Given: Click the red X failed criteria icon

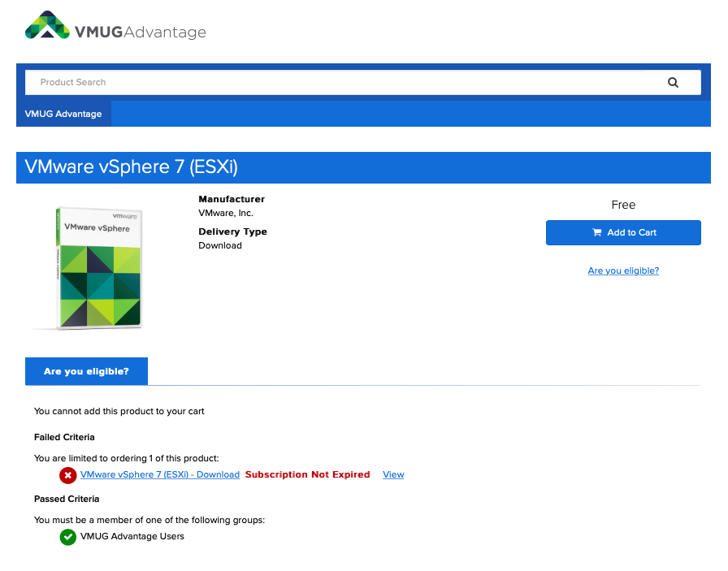Looking at the screenshot, I should pyautogui.click(x=67, y=475).
